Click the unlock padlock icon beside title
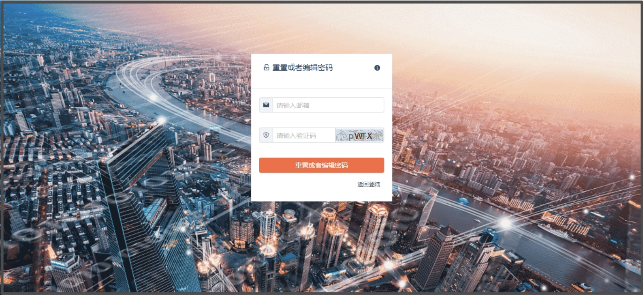This screenshot has width=644, height=297. 266,68
